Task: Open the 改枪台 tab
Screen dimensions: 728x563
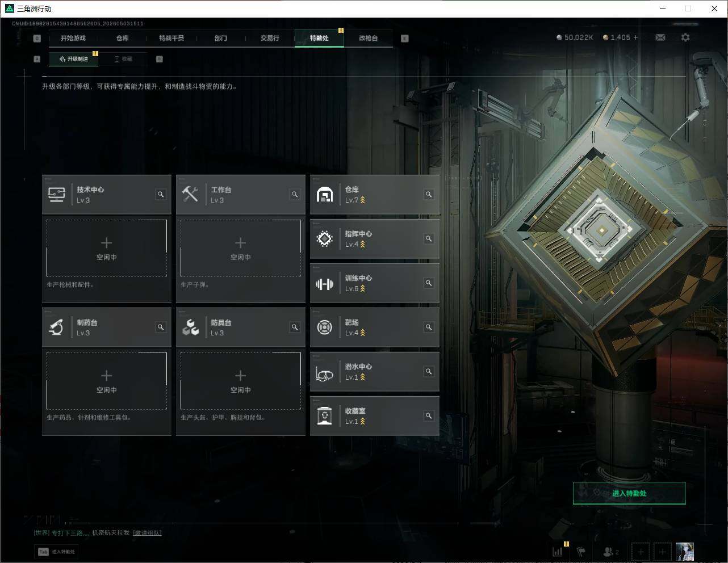Action: (x=368, y=38)
